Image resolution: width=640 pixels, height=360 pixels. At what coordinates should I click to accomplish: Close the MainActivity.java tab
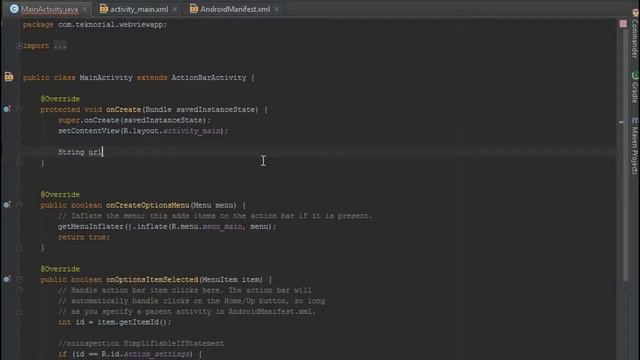point(85,9)
